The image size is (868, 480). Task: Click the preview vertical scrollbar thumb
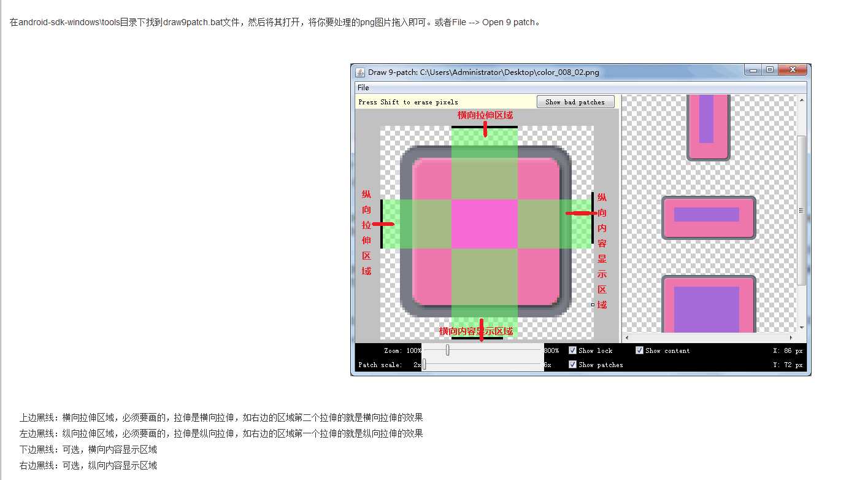click(x=801, y=211)
